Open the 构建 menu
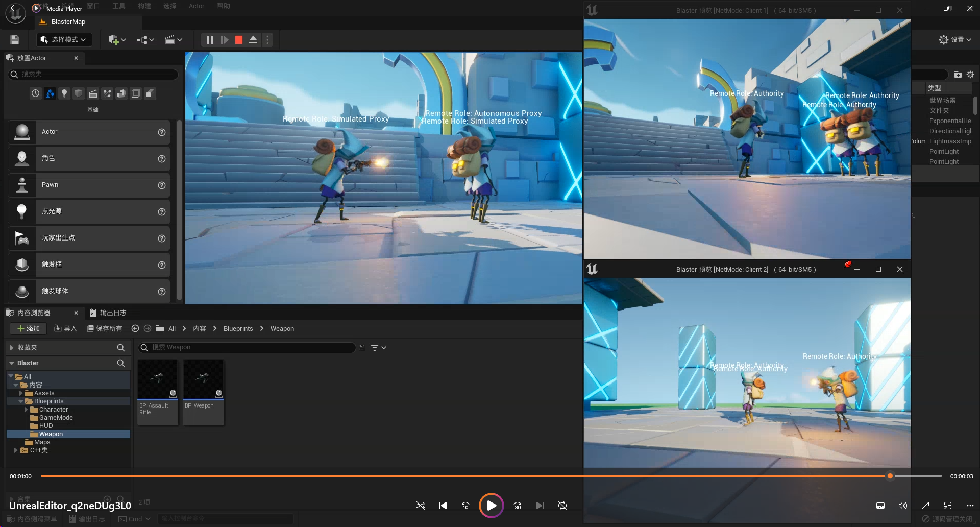 144,6
